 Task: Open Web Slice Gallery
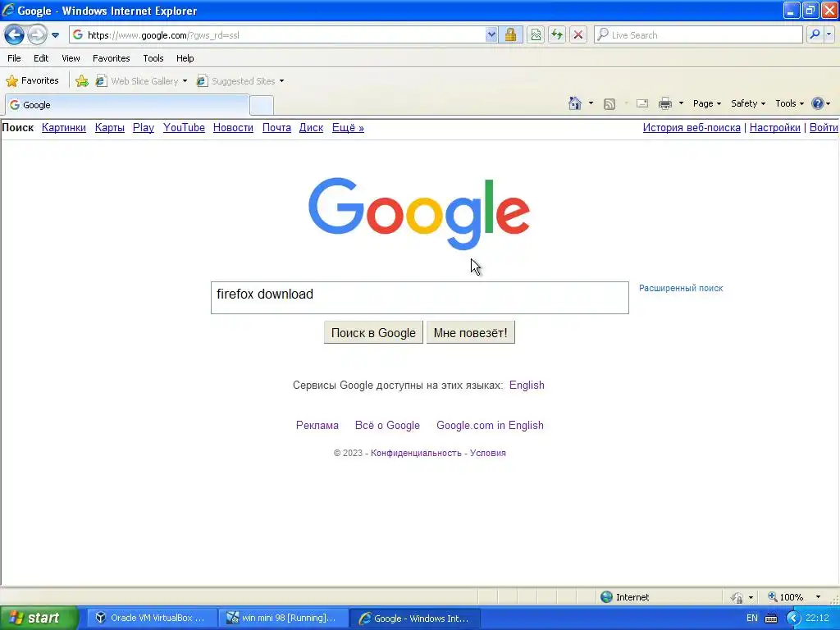[141, 81]
